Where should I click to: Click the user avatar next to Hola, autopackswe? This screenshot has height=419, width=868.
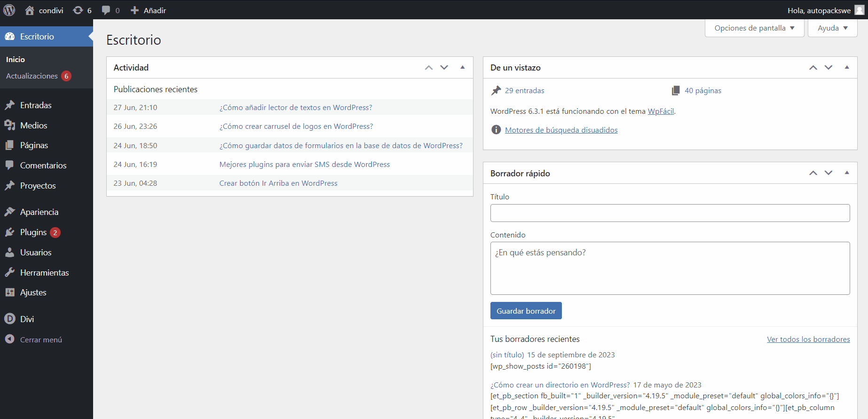859,10
